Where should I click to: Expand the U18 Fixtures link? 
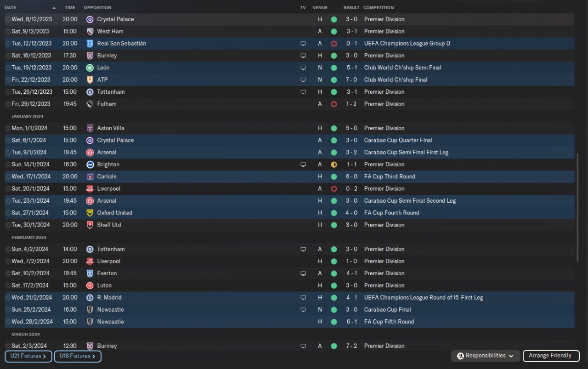pos(77,356)
